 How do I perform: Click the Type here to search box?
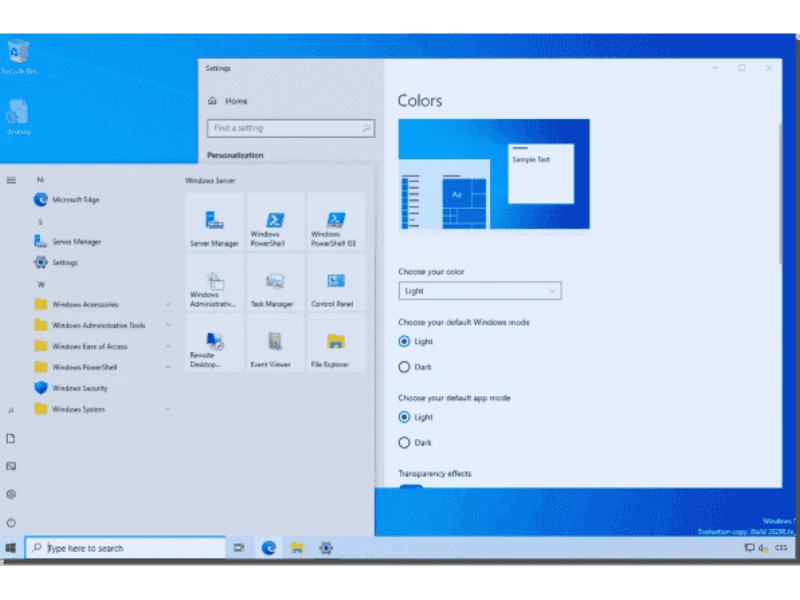(126, 548)
